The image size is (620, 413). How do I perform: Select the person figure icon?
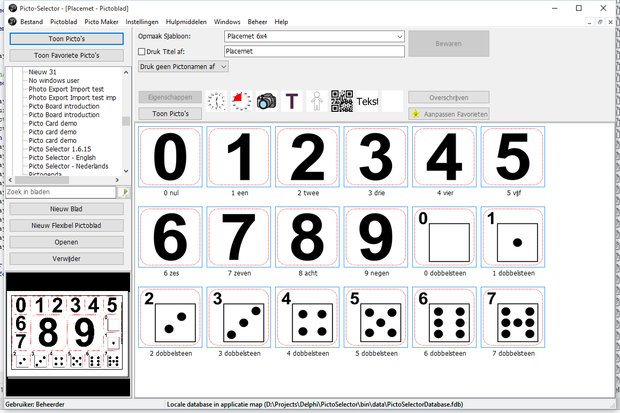(316, 101)
